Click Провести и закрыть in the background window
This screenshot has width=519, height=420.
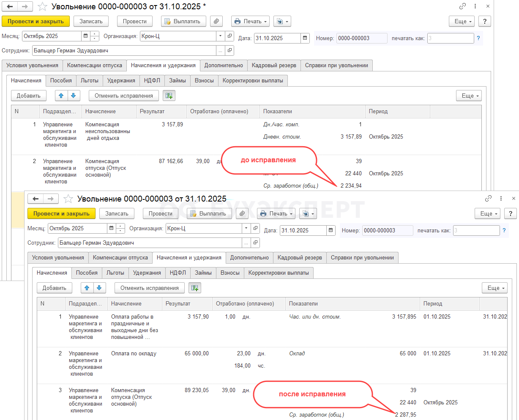[36, 21]
